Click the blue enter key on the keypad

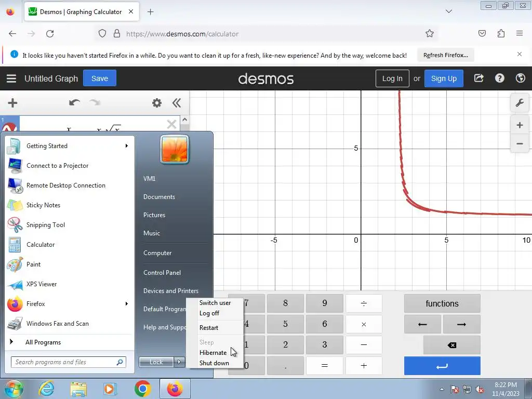point(442,366)
